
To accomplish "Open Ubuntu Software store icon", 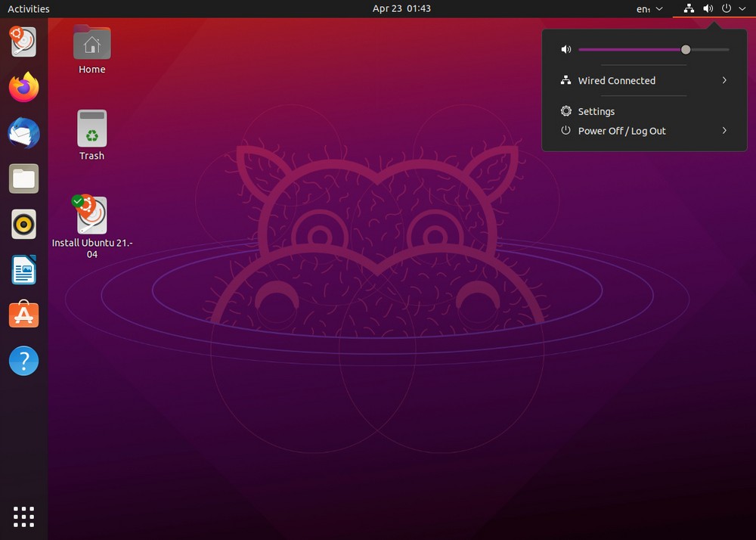I will pyautogui.click(x=24, y=315).
